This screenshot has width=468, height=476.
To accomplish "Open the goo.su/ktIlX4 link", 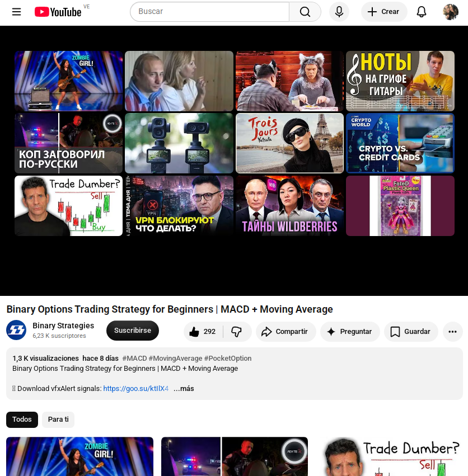I will pyautogui.click(x=136, y=389).
